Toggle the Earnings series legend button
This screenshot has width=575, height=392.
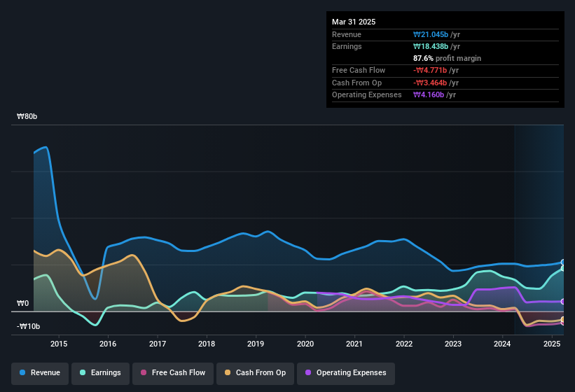tap(100, 372)
